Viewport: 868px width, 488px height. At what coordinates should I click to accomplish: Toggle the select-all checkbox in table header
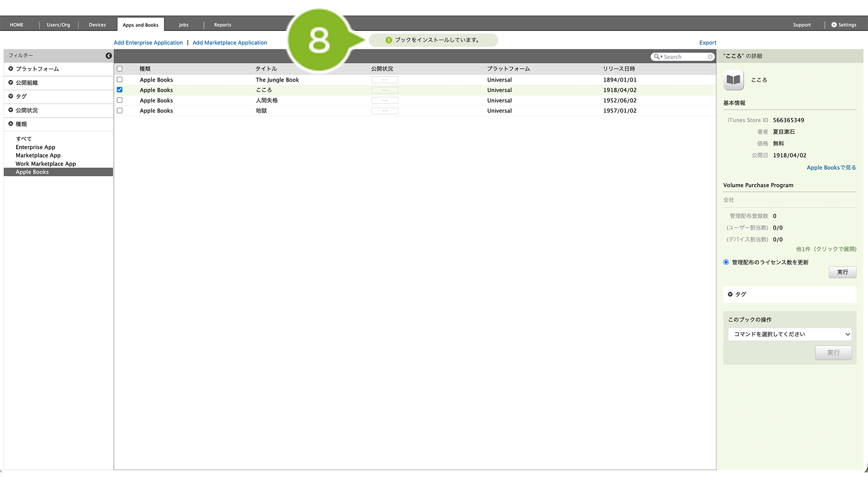tap(120, 69)
